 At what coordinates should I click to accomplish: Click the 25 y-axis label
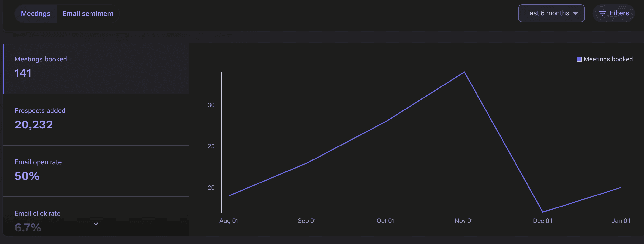(211, 146)
